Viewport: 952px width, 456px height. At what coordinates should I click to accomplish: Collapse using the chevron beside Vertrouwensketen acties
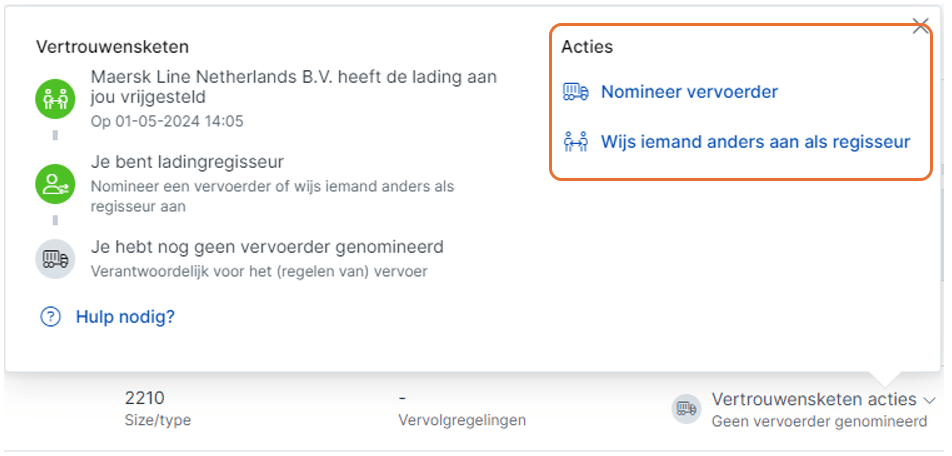pyautogui.click(x=930, y=400)
